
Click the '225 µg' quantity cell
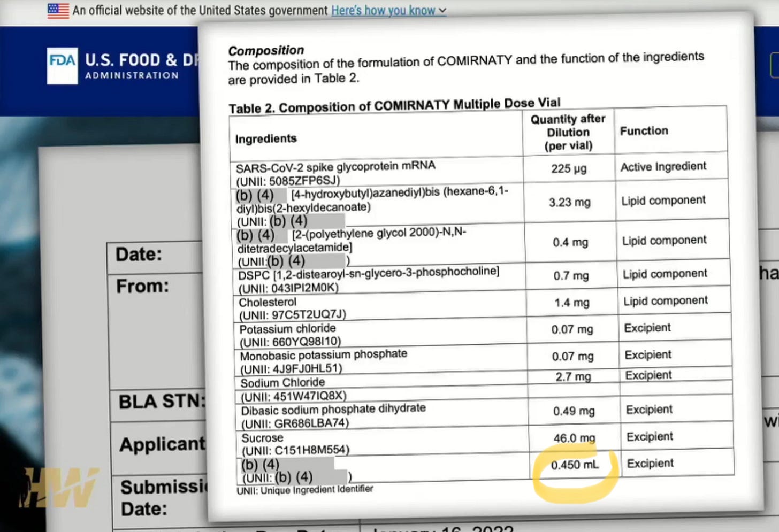569,168
